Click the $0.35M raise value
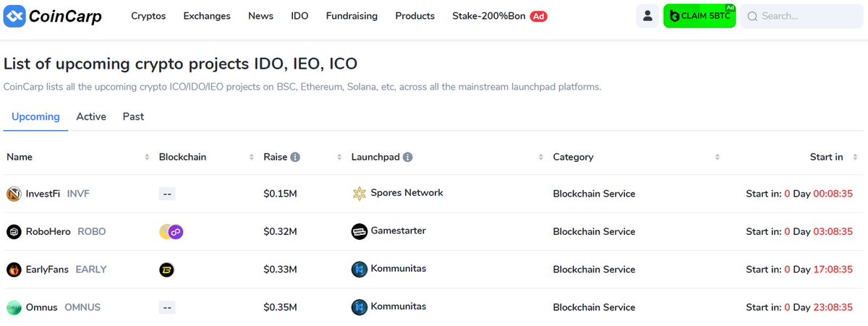Screen dimensions: 868x326 coord(280,307)
